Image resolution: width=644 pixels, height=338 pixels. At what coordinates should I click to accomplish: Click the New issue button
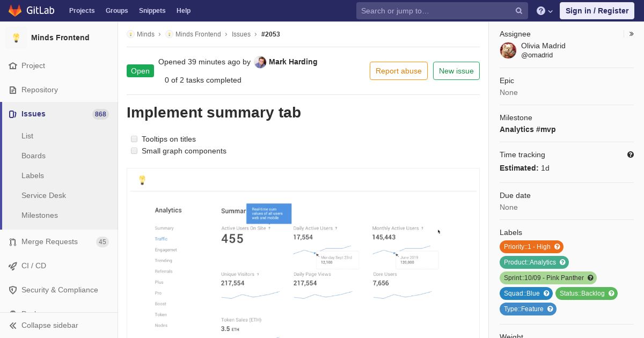coord(456,71)
